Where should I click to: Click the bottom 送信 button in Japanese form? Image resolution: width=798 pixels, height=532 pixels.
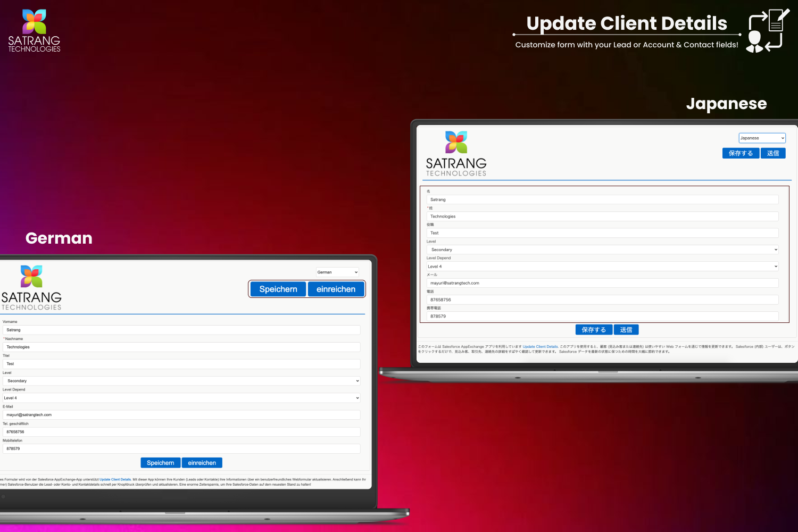[x=626, y=330]
